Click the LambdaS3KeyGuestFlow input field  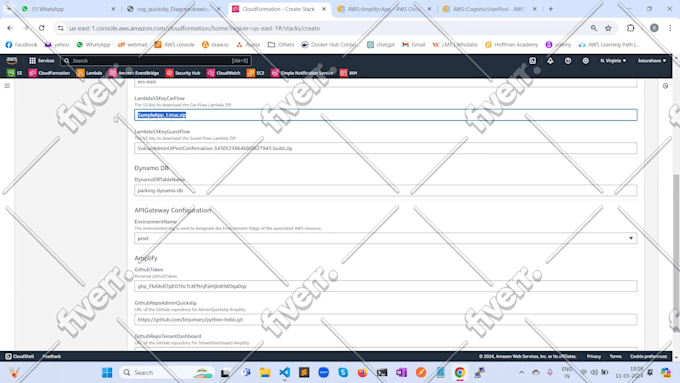pyautogui.click(x=386, y=148)
